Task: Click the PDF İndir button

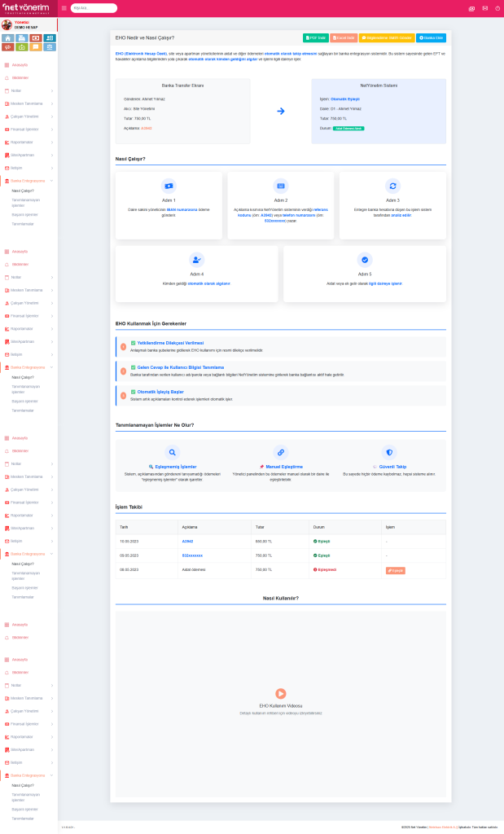Action: [x=315, y=38]
